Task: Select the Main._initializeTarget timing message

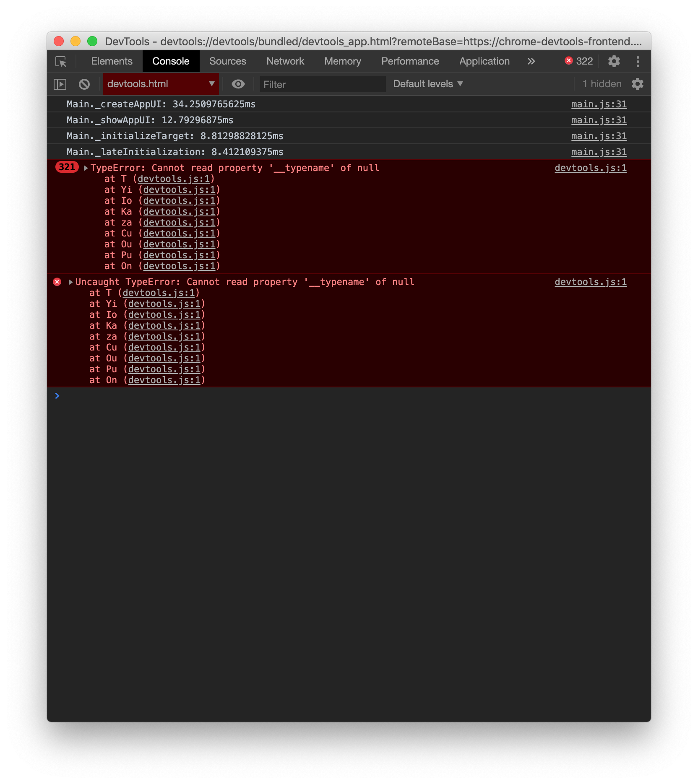Action: pyautogui.click(x=175, y=136)
